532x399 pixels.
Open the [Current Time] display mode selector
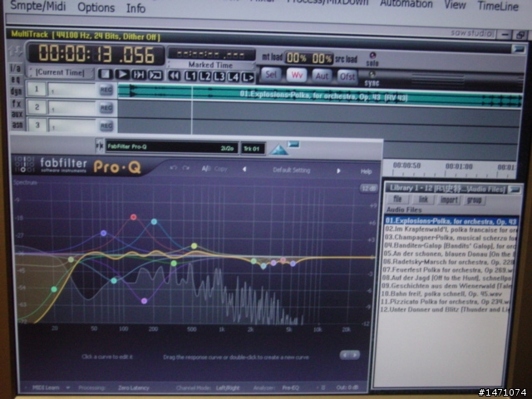click(61, 72)
